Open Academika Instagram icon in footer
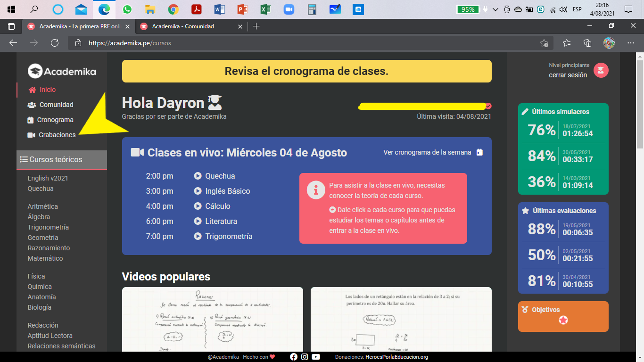 pyautogui.click(x=305, y=357)
